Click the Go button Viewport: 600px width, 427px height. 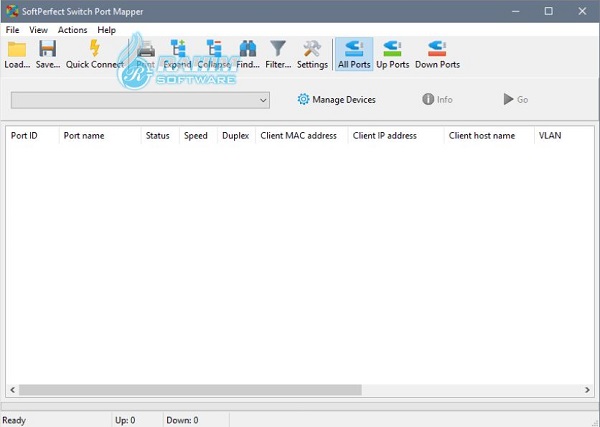tap(515, 99)
